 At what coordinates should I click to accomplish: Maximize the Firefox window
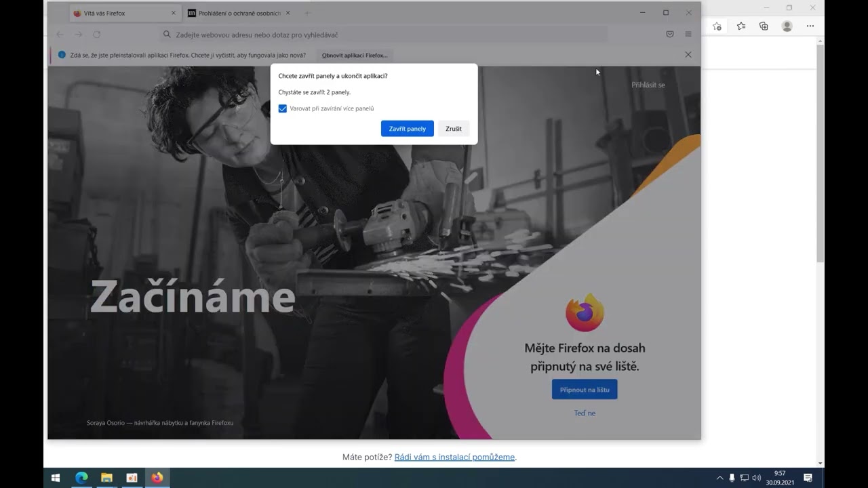[x=666, y=12]
